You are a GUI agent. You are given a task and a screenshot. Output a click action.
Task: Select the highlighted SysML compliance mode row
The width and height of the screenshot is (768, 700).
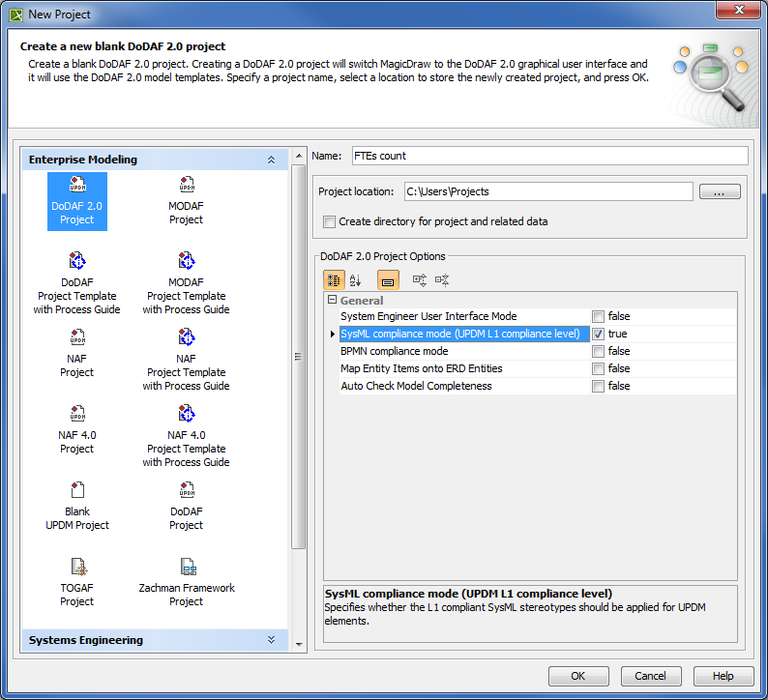coord(537,334)
